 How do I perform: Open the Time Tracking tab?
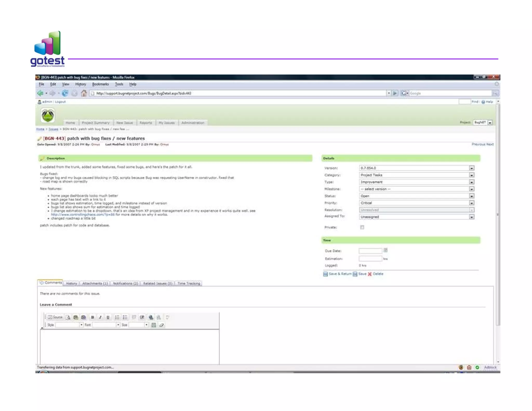click(189, 283)
